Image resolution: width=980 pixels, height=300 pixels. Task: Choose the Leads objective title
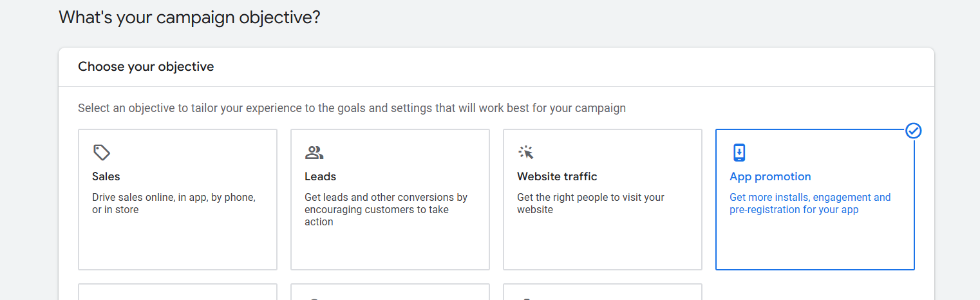point(321,176)
